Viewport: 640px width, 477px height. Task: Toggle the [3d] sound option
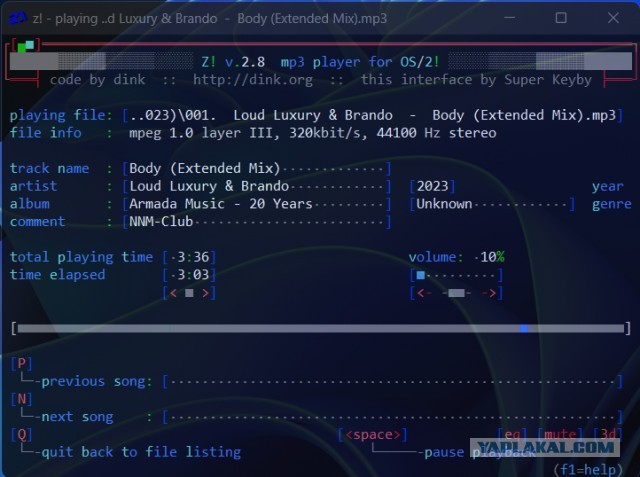click(607, 434)
